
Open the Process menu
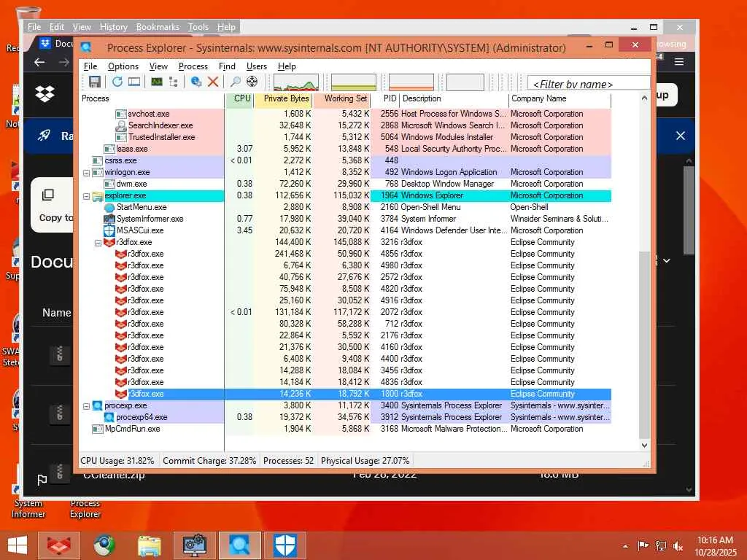coord(193,66)
